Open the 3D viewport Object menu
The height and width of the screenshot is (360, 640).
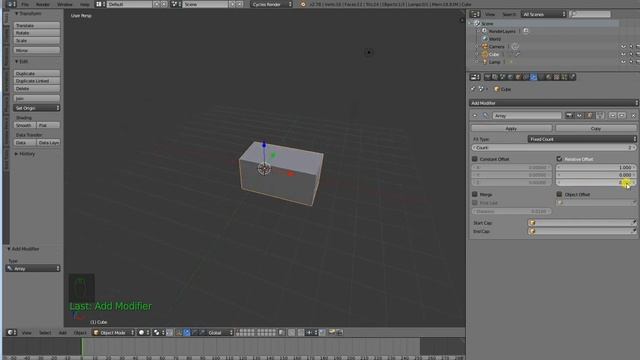(x=80, y=333)
